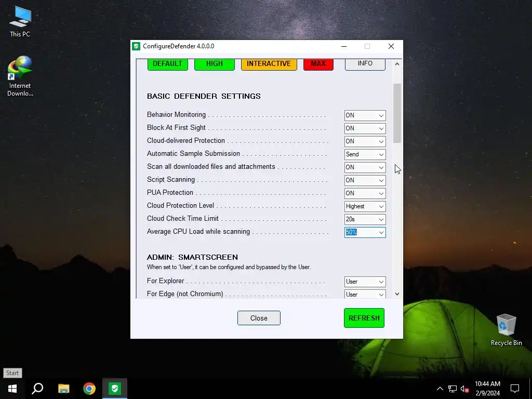Minimize the ConfigureDefender window

pos(344,46)
